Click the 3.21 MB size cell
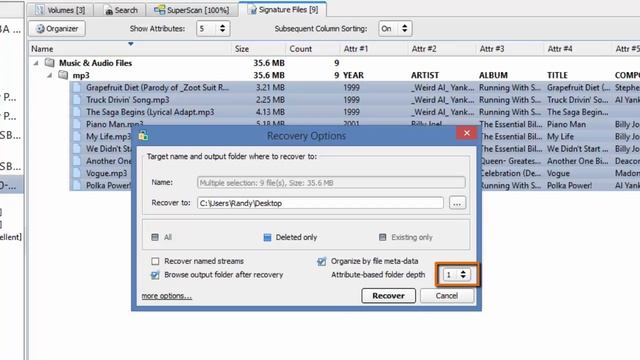 (270, 87)
